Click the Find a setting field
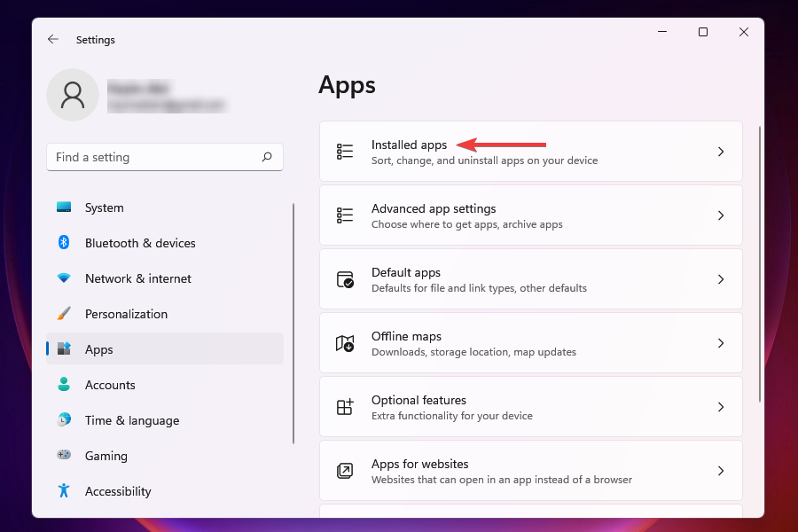This screenshot has width=798, height=532. click(x=165, y=157)
